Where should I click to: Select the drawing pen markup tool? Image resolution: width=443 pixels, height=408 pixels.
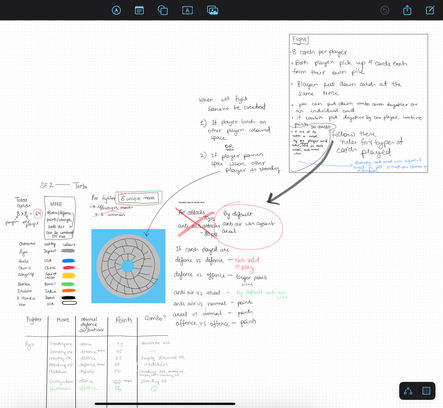click(116, 10)
